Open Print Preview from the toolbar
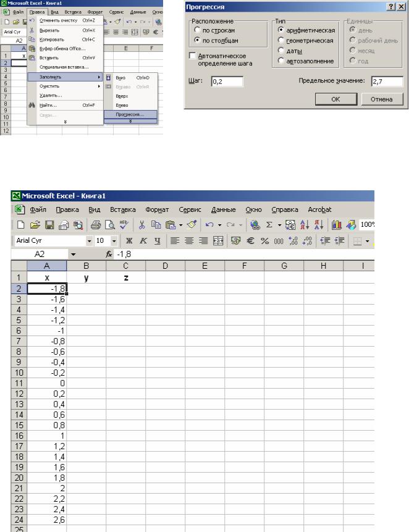The image size is (409, 532). (x=110, y=225)
